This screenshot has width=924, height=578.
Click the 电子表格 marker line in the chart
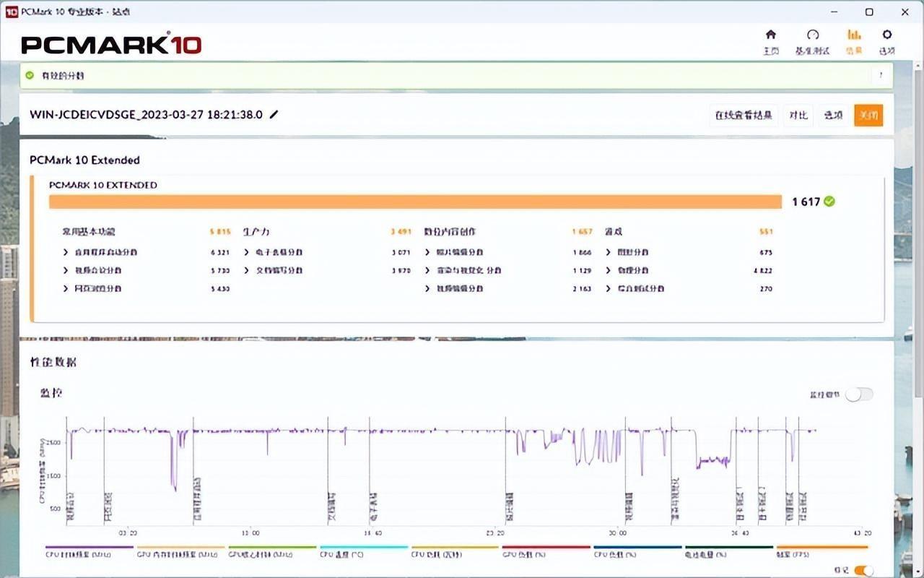tap(370, 470)
